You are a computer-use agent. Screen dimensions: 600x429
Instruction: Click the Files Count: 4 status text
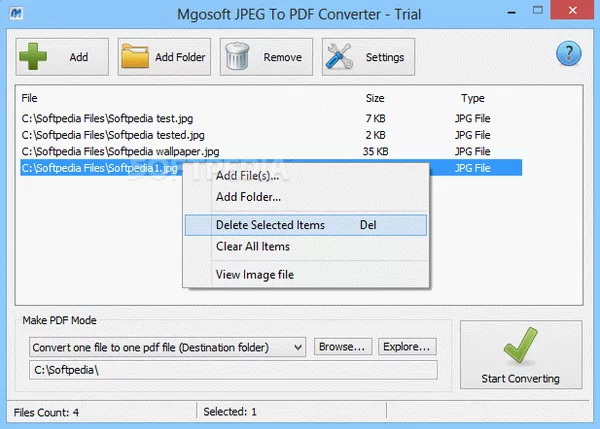46,413
